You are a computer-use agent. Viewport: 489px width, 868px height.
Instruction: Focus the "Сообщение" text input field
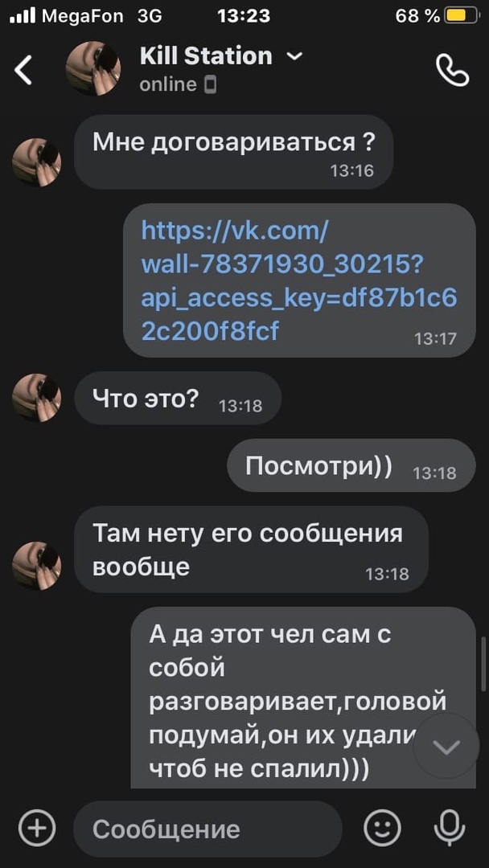pos(208,829)
